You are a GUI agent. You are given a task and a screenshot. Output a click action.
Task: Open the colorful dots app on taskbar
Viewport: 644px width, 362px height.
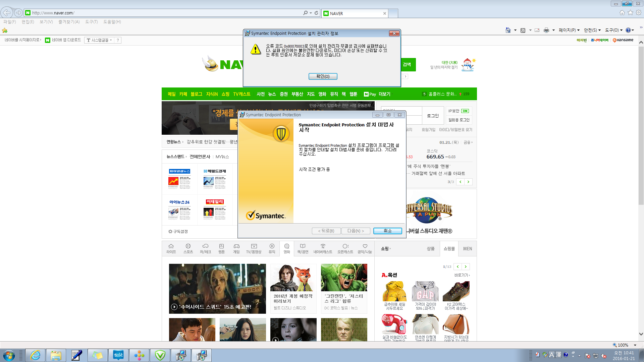[139, 355]
